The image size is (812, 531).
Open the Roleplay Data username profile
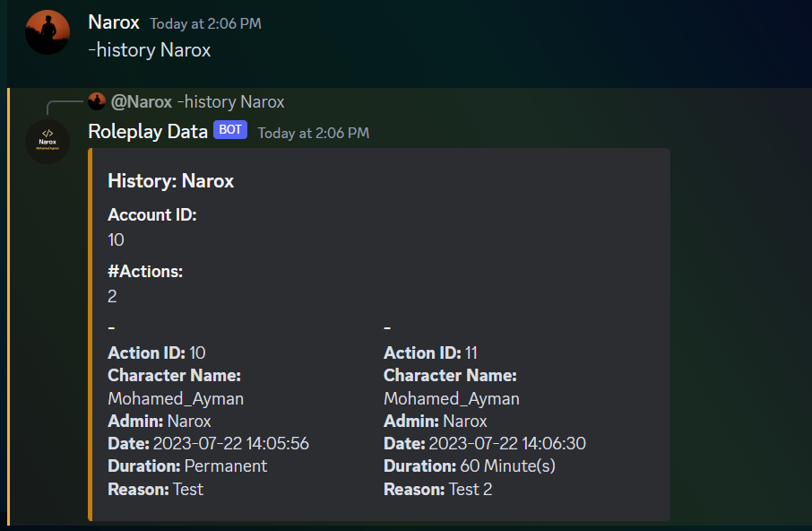148,131
